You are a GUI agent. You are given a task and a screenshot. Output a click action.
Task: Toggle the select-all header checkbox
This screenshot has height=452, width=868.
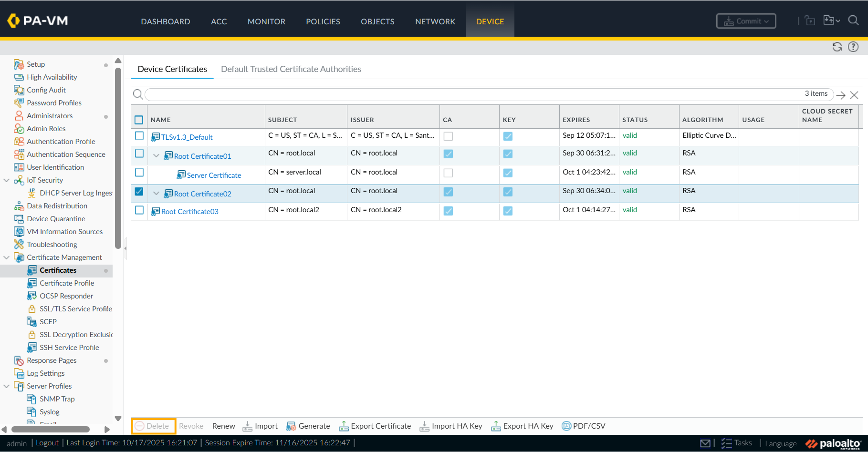click(x=139, y=120)
